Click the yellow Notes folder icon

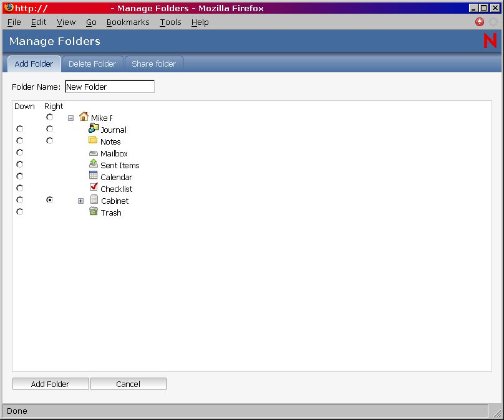(93, 140)
